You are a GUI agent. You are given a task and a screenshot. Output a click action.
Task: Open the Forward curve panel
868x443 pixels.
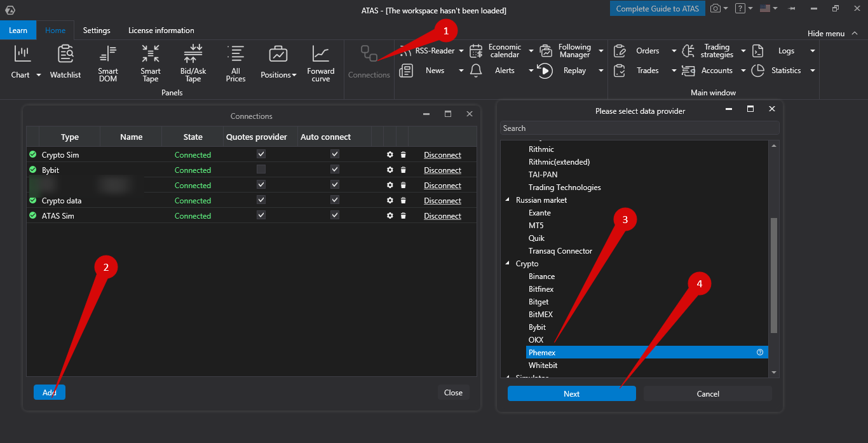tap(321, 64)
